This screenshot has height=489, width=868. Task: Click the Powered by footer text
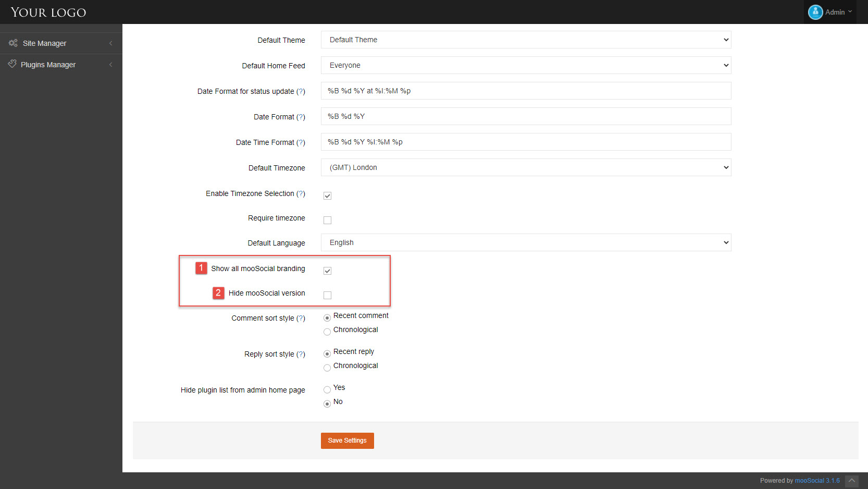coord(776,481)
